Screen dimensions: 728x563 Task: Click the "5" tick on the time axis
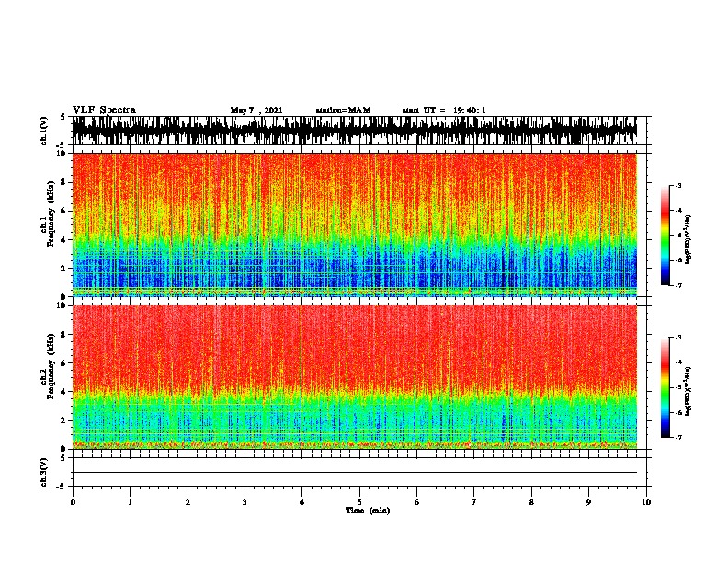pyautogui.click(x=359, y=502)
